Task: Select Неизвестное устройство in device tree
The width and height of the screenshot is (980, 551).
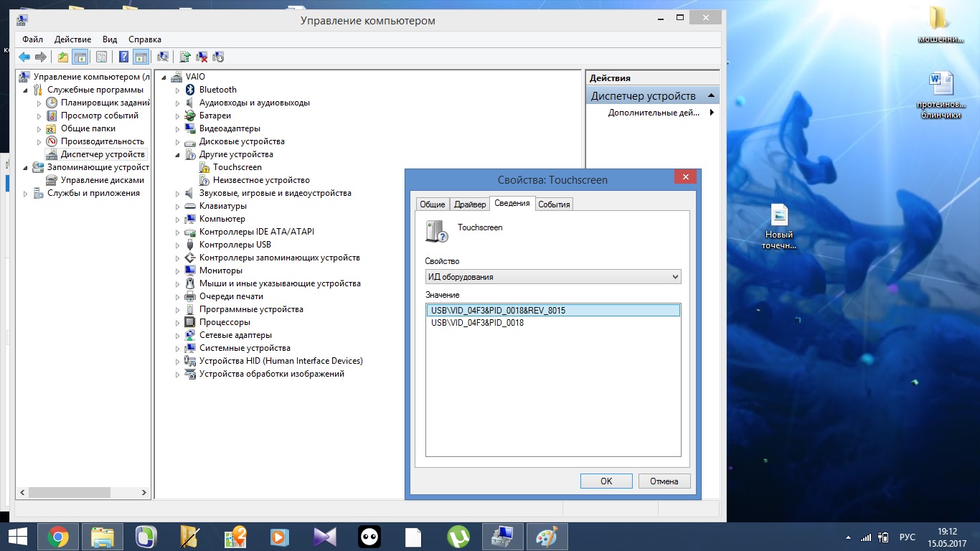Action: [261, 180]
